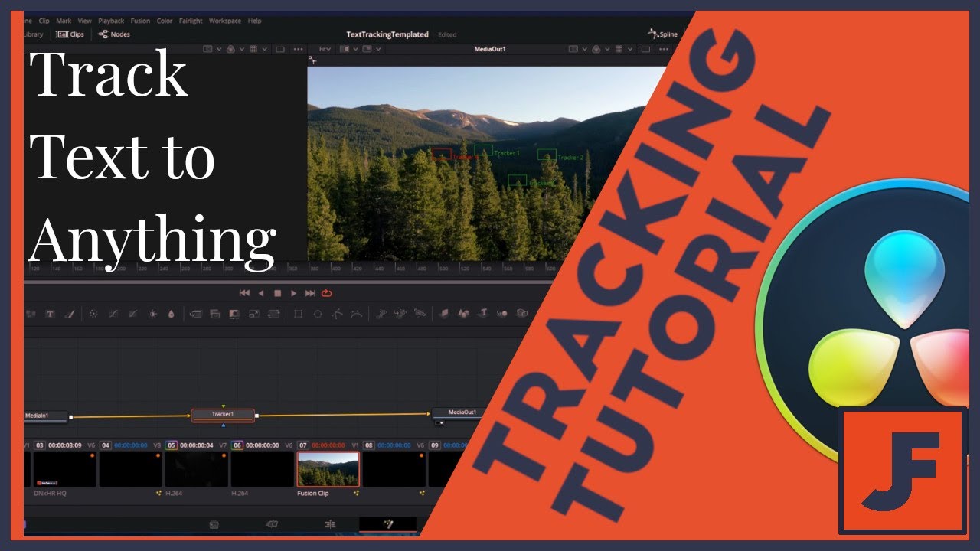
Task: Open the Mark menu
Action: point(64,21)
